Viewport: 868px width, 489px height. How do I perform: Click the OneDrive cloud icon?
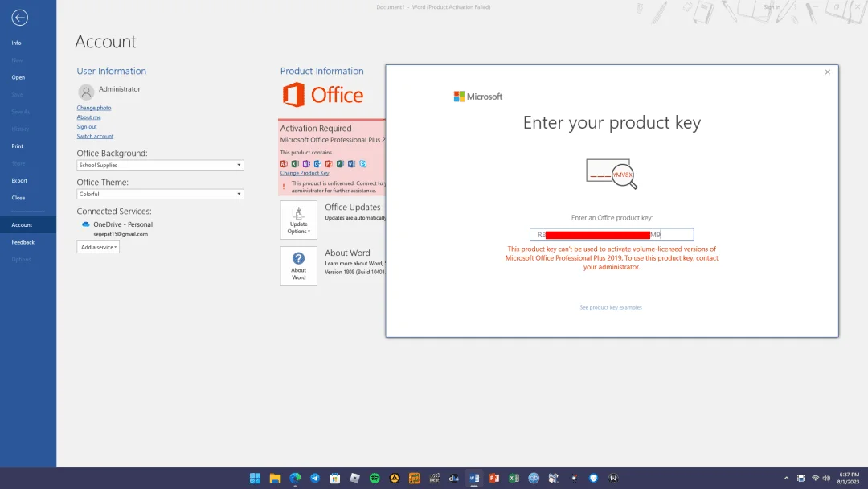86,224
